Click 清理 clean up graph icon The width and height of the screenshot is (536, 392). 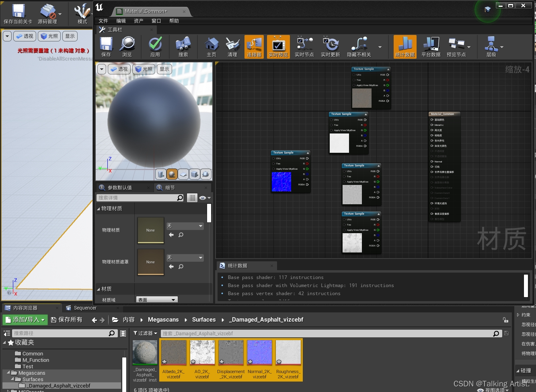coord(232,47)
